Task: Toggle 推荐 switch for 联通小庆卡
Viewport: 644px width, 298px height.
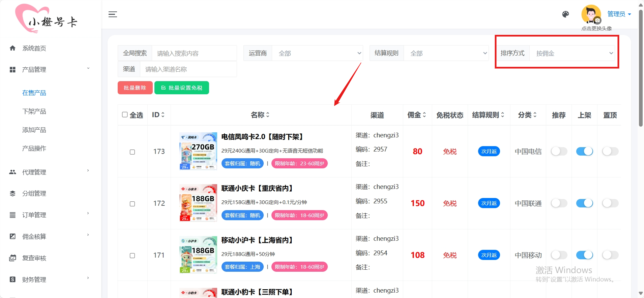Action: point(559,203)
